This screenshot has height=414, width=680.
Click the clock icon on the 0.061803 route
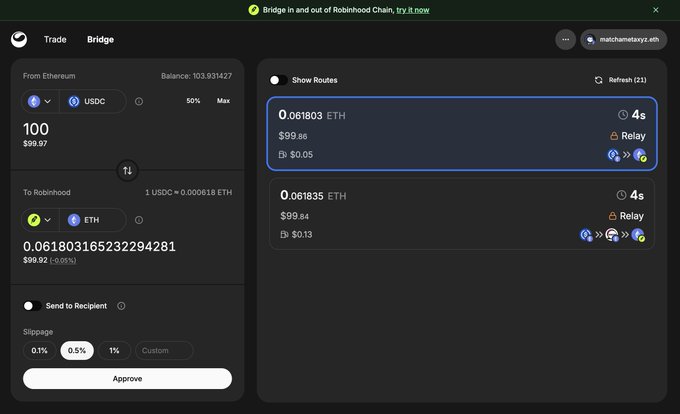(x=623, y=115)
